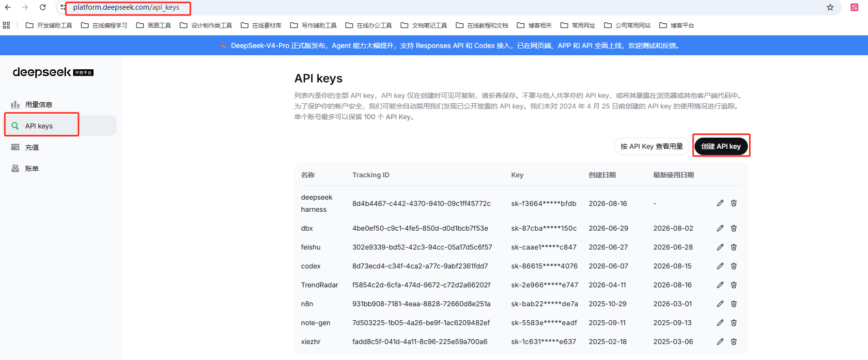The image size is (868, 360).
Task: Reload the page with refresh icon
Action: (43, 7)
